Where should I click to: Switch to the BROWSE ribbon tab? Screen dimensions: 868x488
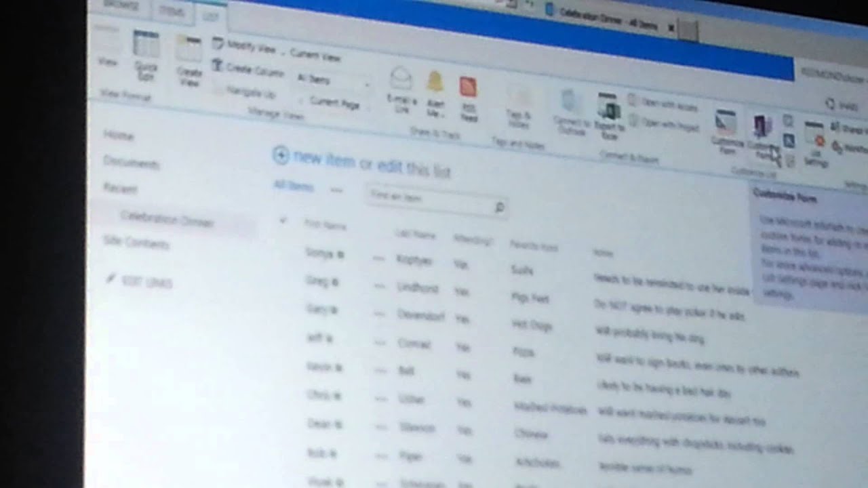(121, 6)
